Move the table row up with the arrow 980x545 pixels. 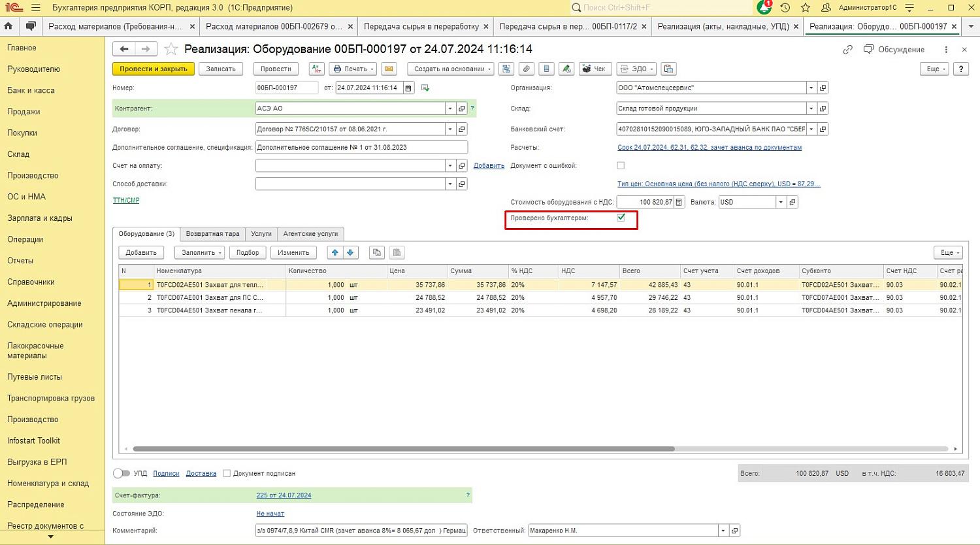tap(335, 252)
